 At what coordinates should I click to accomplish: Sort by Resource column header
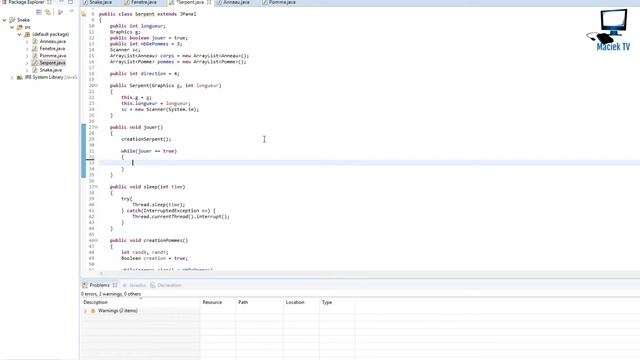(218, 302)
